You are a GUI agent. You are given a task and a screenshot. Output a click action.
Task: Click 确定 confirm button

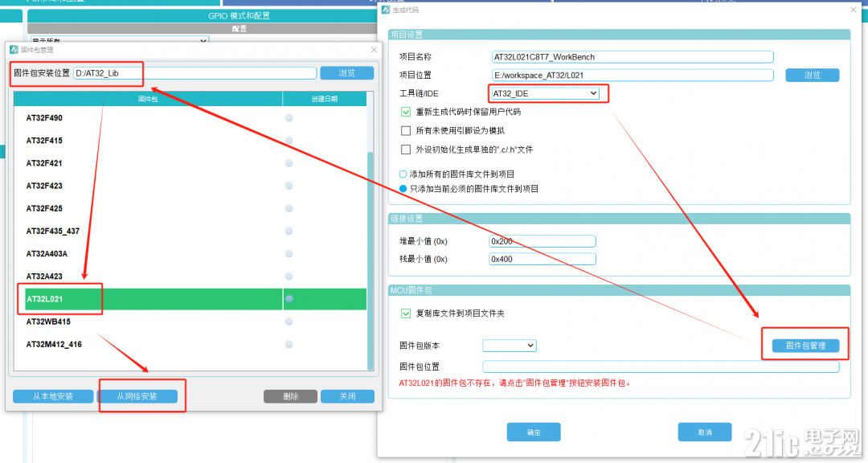coord(534,432)
